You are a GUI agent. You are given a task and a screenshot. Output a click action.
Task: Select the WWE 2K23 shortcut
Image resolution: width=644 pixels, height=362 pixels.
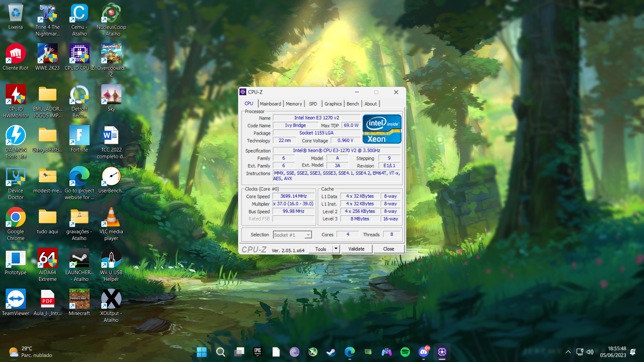click(48, 58)
